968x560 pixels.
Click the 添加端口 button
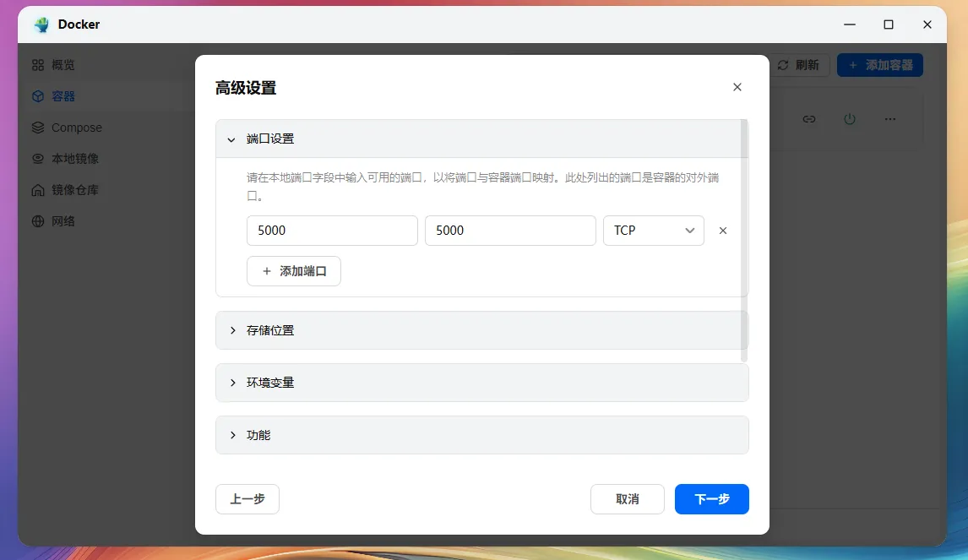tap(294, 271)
